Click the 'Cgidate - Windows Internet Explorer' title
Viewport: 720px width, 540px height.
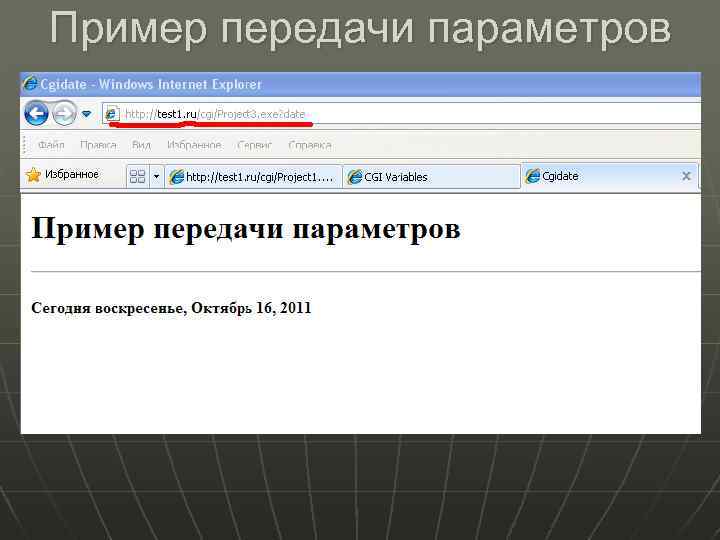pos(151,84)
